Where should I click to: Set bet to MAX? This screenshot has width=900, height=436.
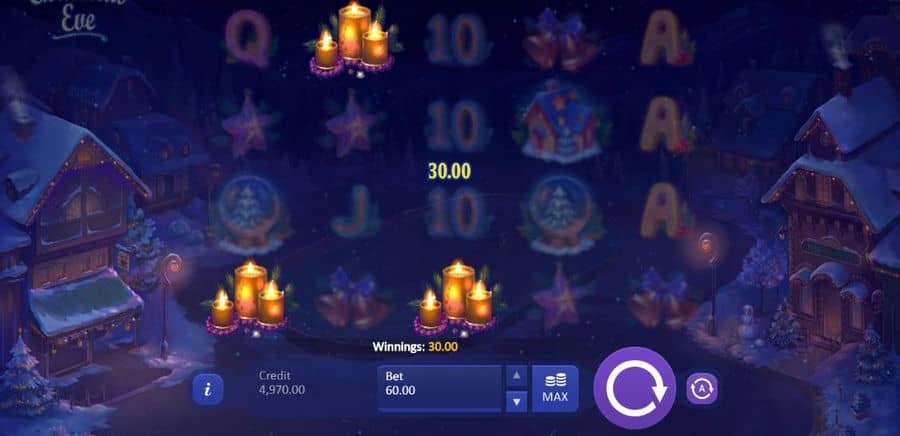click(554, 388)
